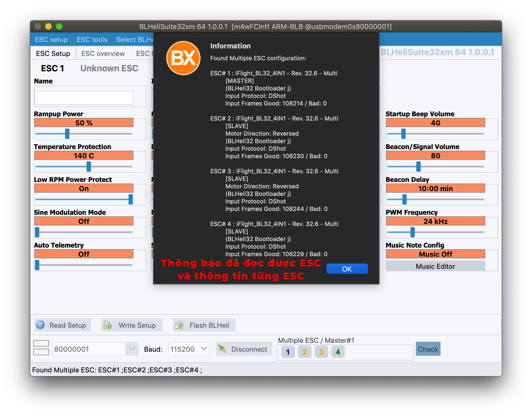Click the Check button
532x416 pixels.
click(x=428, y=349)
